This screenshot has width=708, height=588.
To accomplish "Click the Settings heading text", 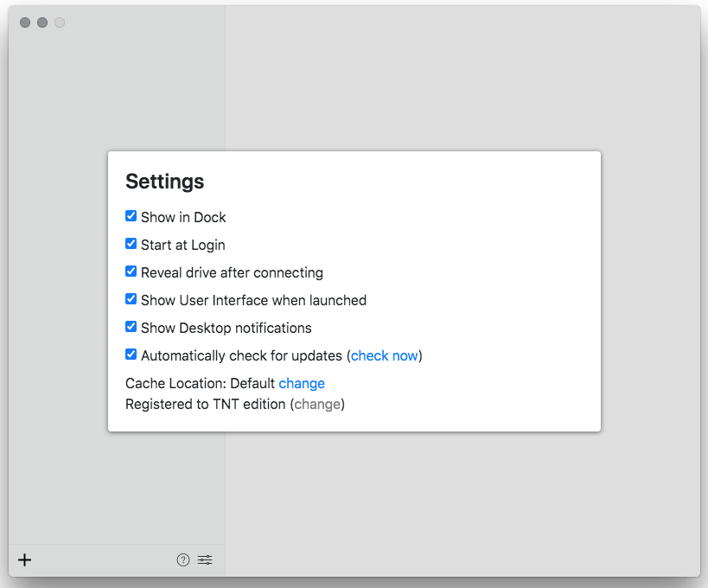I will (165, 182).
